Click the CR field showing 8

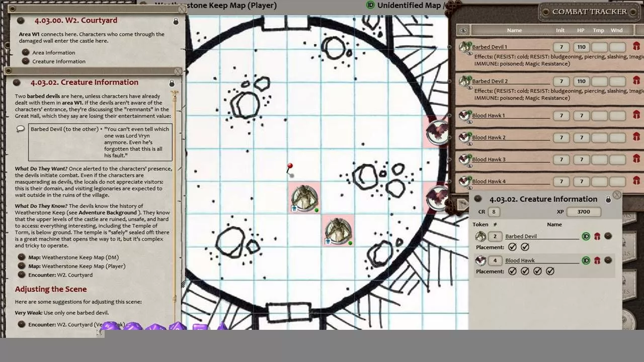click(494, 212)
